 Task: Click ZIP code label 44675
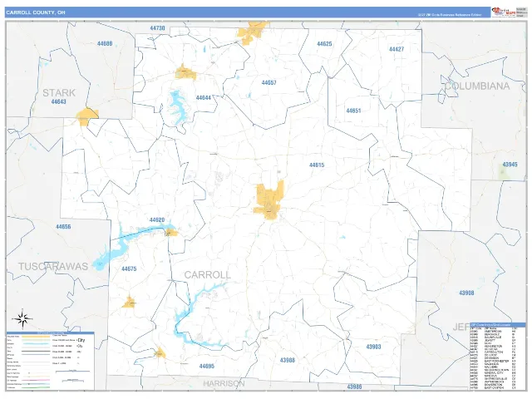[x=129, y=268]
